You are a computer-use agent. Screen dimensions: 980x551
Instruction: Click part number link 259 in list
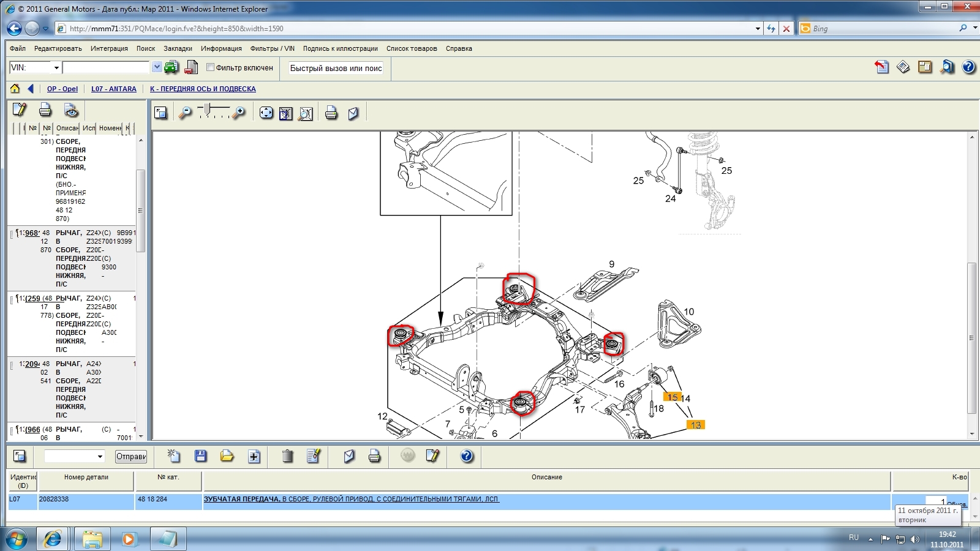(x=32, y=299)
